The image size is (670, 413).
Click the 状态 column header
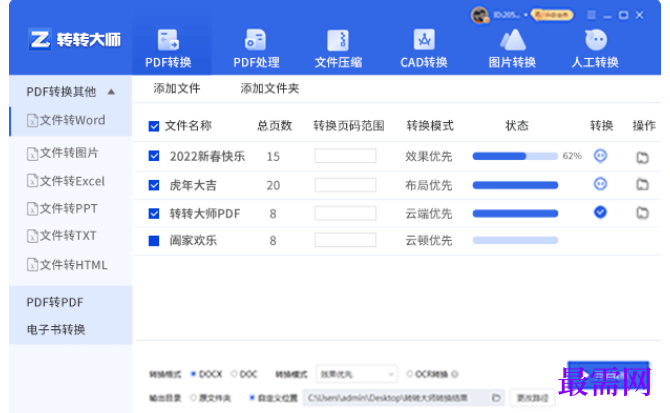pyautogui.click(x=517, y=126)
